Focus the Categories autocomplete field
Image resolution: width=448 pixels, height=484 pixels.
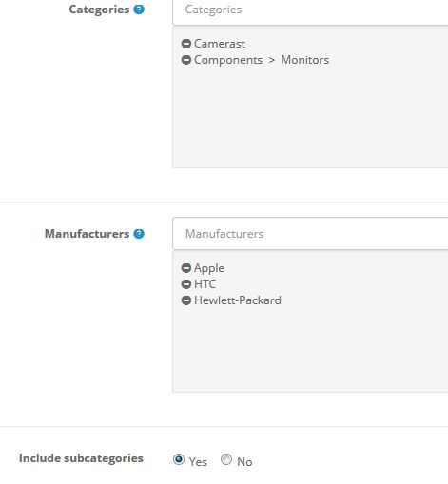click(310, 11)
